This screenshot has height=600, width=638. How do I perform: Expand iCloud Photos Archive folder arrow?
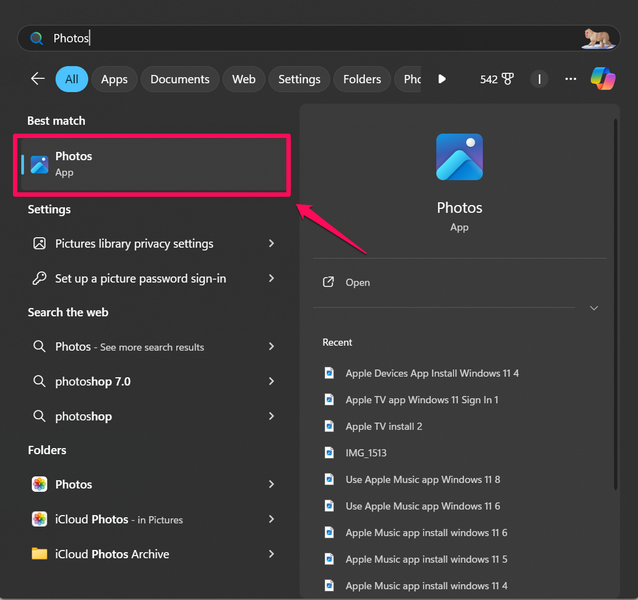pos(271,554)
